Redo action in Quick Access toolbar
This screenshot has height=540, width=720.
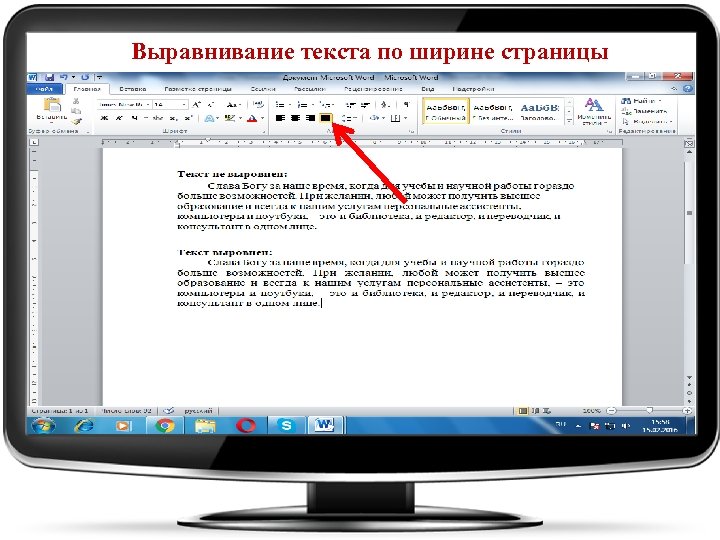pyautogui.click(x=85, y=78)
